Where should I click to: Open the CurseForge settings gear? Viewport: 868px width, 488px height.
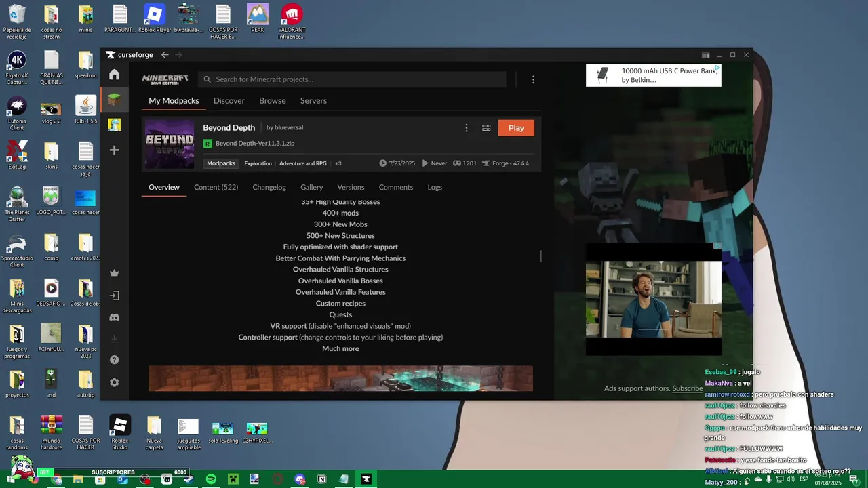click(114, 382)
